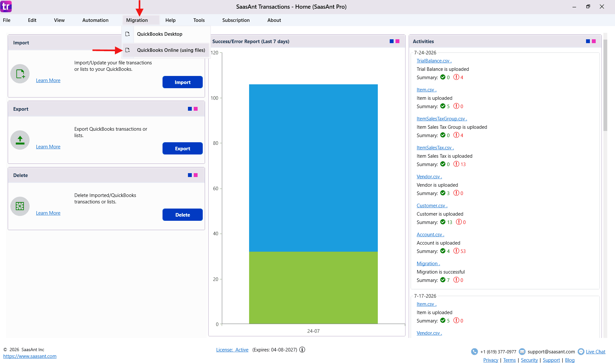This screenshot has height=364, width=615.
Task: Open the File menu
Action: 7,20
